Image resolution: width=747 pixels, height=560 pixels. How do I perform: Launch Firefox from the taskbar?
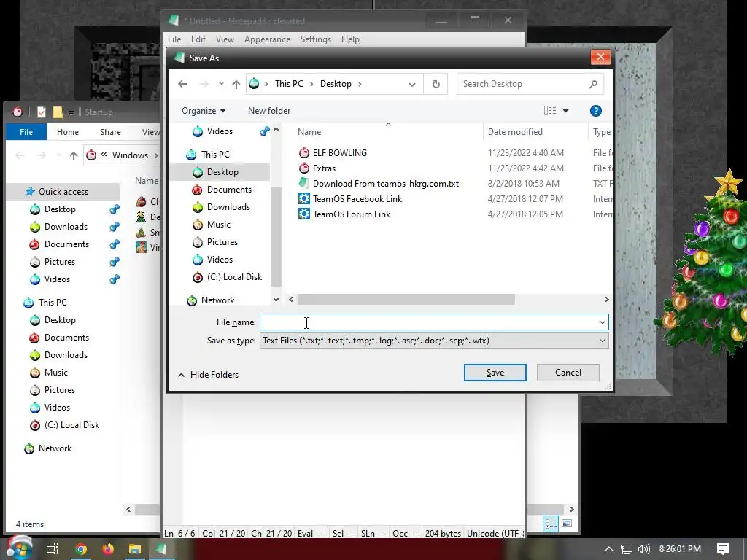pos(108,549)
